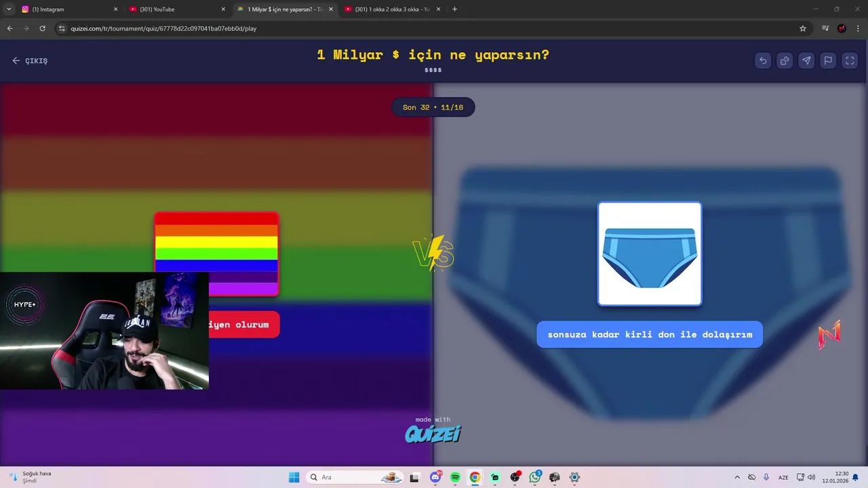Choose the blue underwear image option
Viewport: 868px width, 488px height.
pos(650,254)
